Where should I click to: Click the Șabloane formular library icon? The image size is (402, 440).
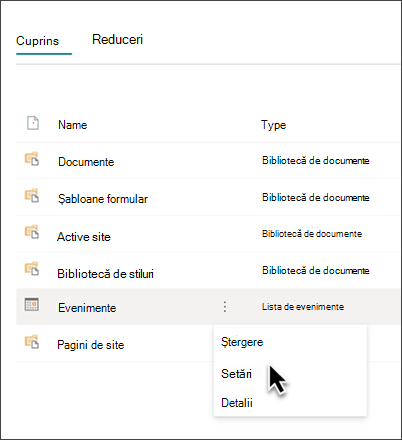pos(32,196)
